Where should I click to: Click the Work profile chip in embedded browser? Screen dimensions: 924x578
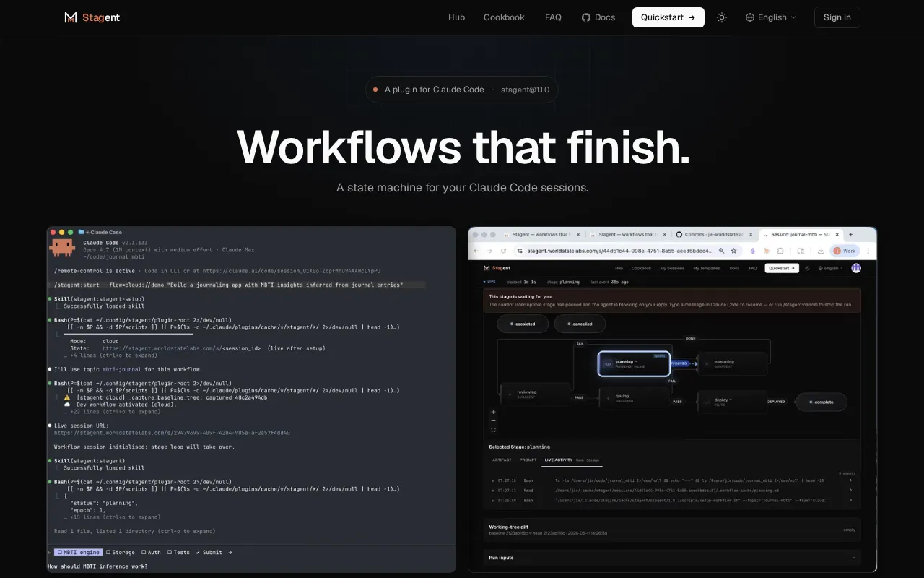point(845,251)
